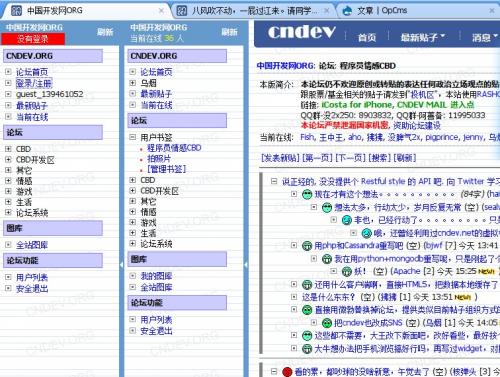
Task: Click the avatar icon beside 用php和Cassandra重写吧
Action: coord(307,246)
